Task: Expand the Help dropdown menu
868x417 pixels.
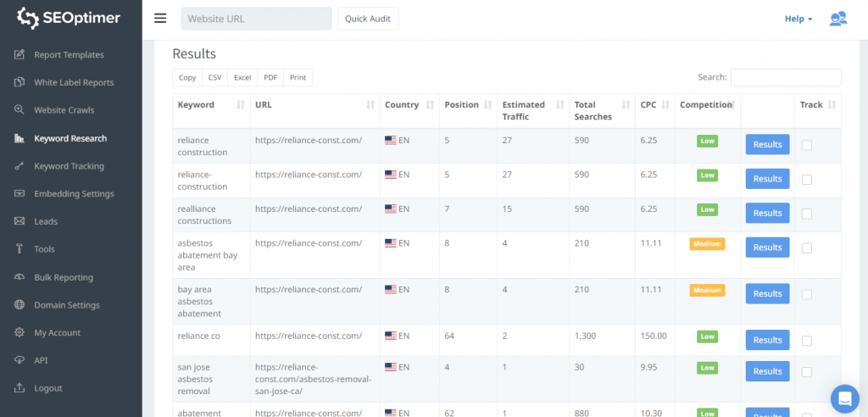Action: tap(798, 19)
